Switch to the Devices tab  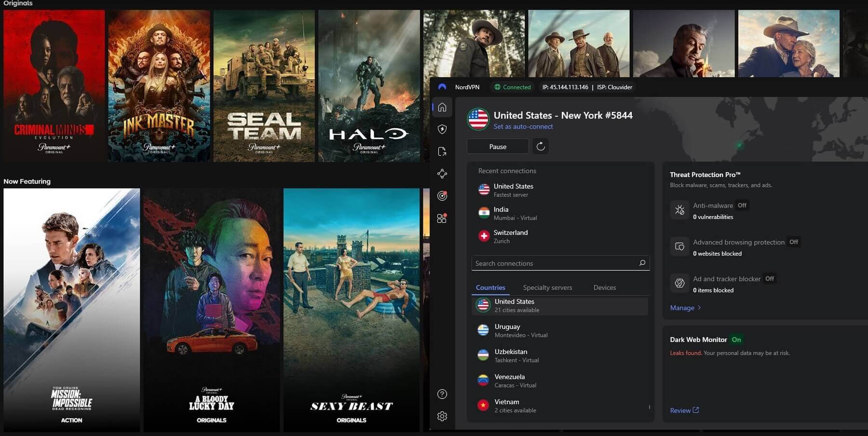click(x=604, y=287)
